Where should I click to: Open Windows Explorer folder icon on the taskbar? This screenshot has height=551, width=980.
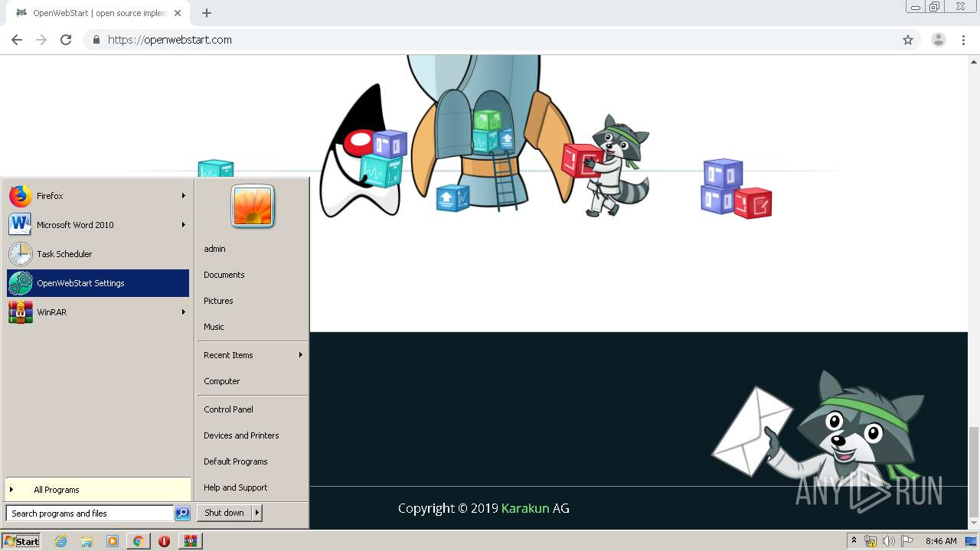[87, 541]
